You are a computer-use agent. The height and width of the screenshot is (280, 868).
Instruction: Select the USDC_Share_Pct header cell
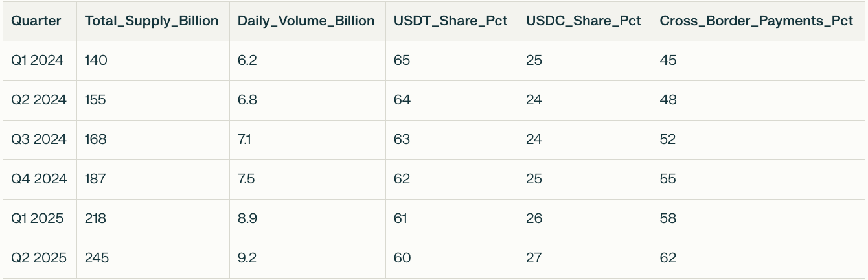coord(583,21)
